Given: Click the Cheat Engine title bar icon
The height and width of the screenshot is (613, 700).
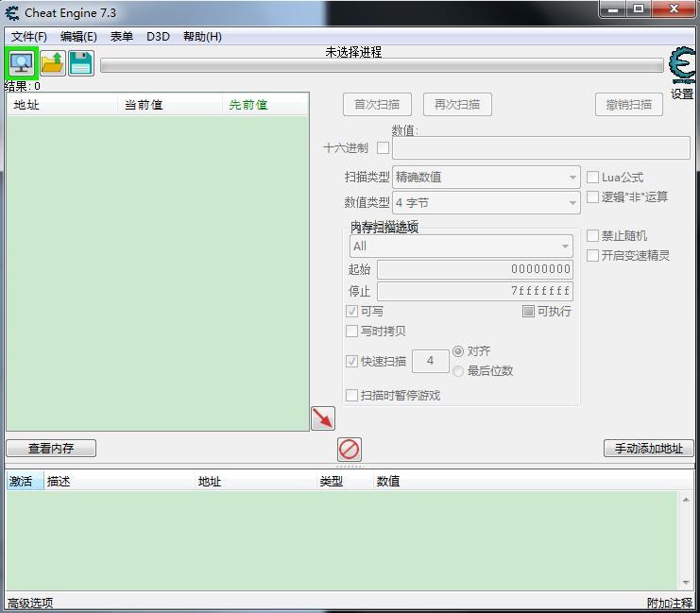Looking at the screenshot, I should [12, 13].
